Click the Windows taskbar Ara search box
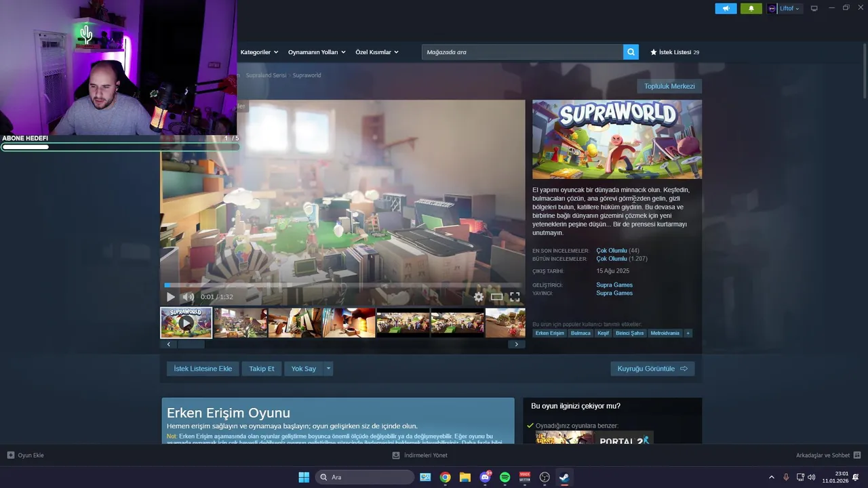Screen dimensions: 868x488 pyautogui.click(x=365, y=477)
